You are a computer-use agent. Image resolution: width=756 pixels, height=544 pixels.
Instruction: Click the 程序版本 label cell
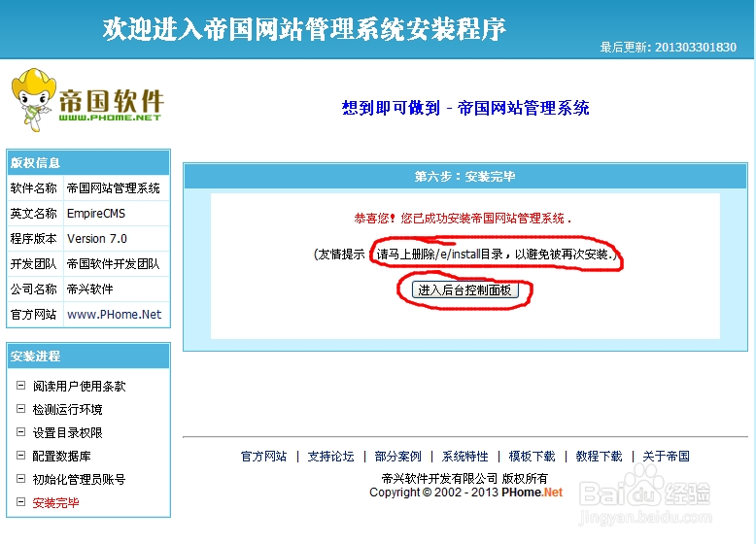pyautogui.click(x=35, y=239)
